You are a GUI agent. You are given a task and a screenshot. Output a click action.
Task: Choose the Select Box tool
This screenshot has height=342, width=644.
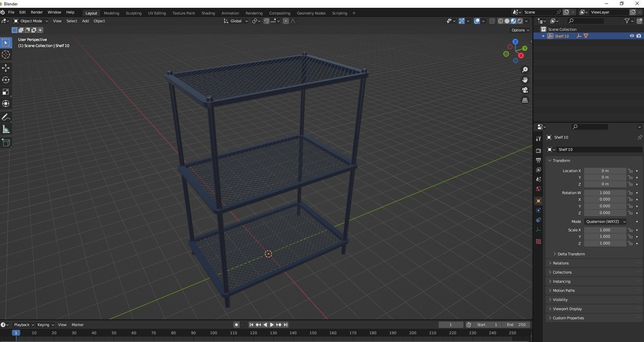(6, 43)
